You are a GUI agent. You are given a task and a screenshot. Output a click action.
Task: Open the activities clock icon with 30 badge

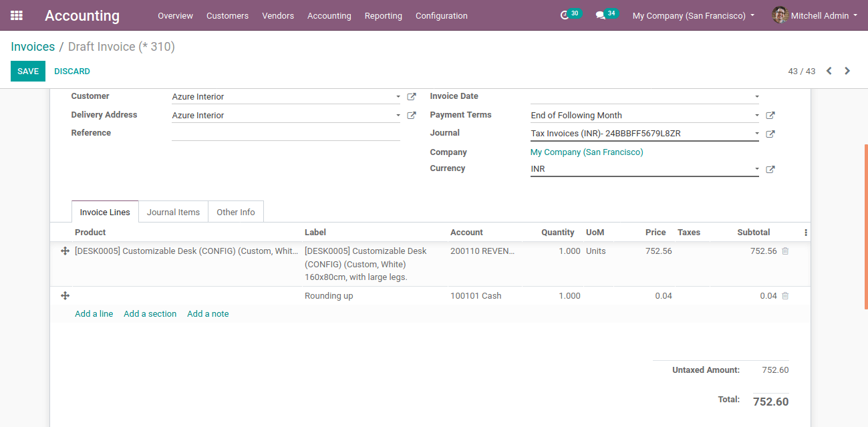point(565,15)
